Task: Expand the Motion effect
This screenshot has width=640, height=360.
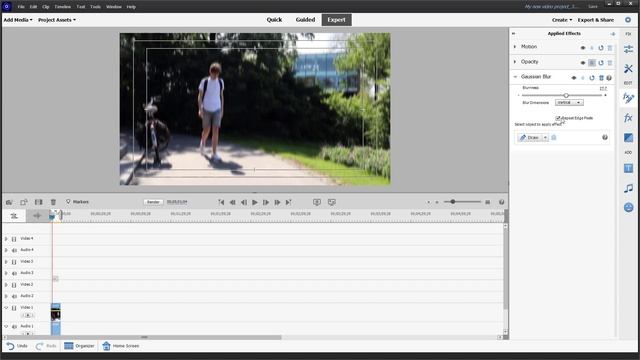Action: click(515, 47)
